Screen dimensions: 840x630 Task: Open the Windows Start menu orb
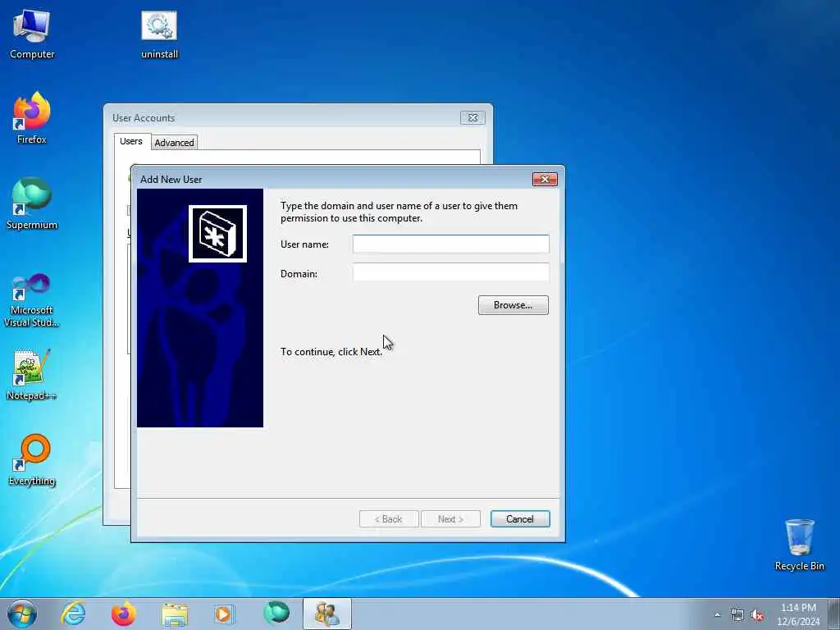click(22, 614)
